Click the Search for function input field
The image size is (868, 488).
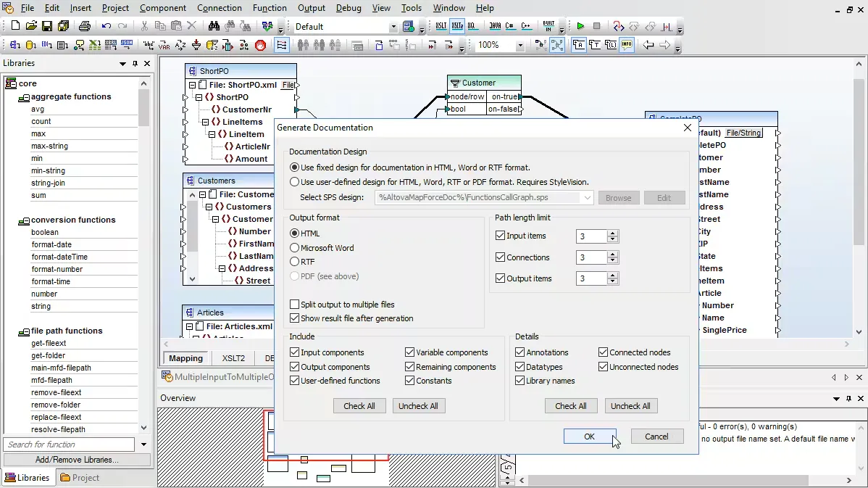click(x=70, y=444)
